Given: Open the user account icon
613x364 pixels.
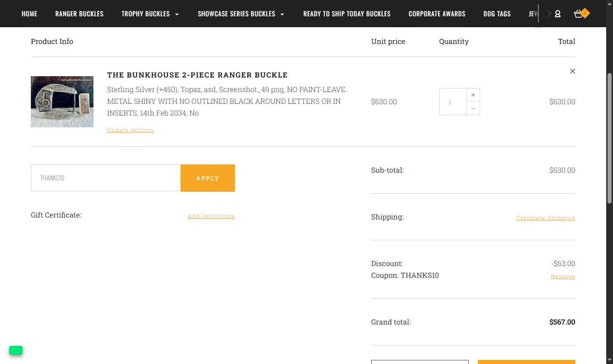Looking at the screenshot, I should pyautogui.click(x=558, y=14).
